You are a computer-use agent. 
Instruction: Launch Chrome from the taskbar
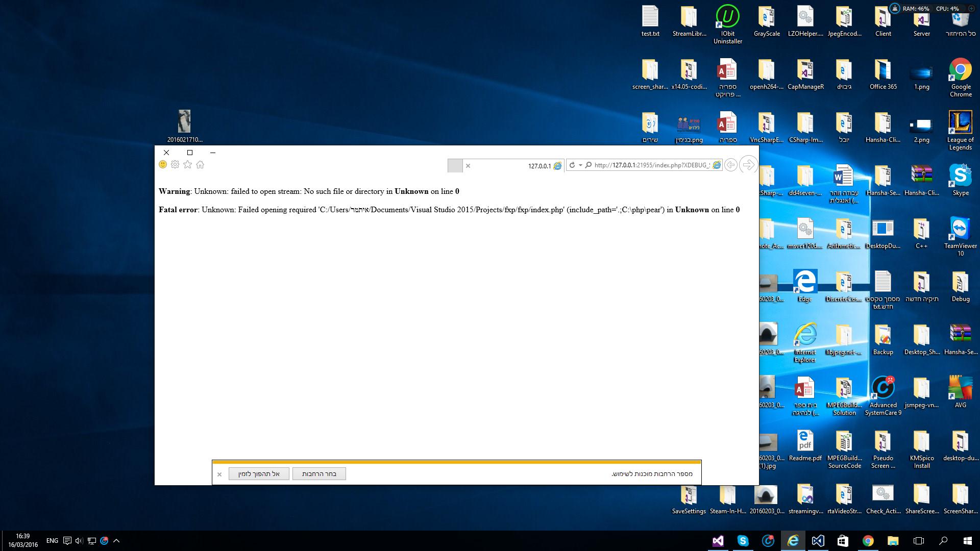point(868,541)
